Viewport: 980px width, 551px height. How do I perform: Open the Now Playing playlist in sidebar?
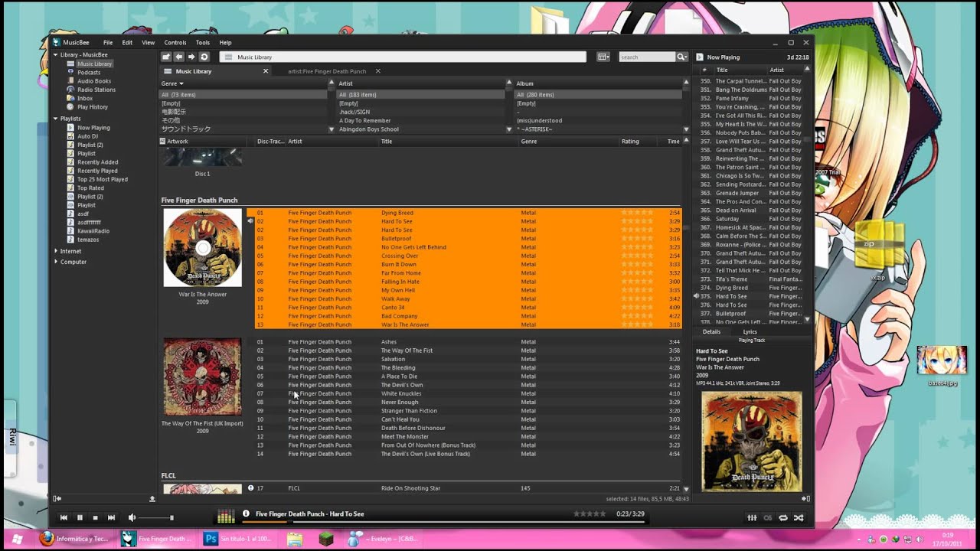[93, 128]
